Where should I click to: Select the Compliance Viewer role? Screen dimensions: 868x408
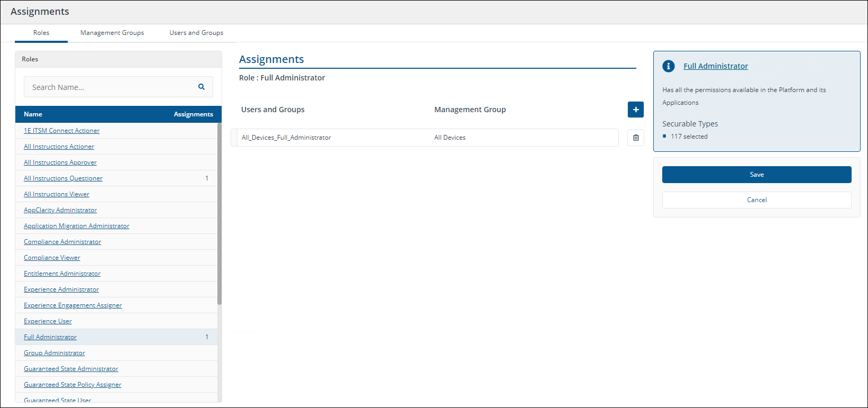click(52, 258)
